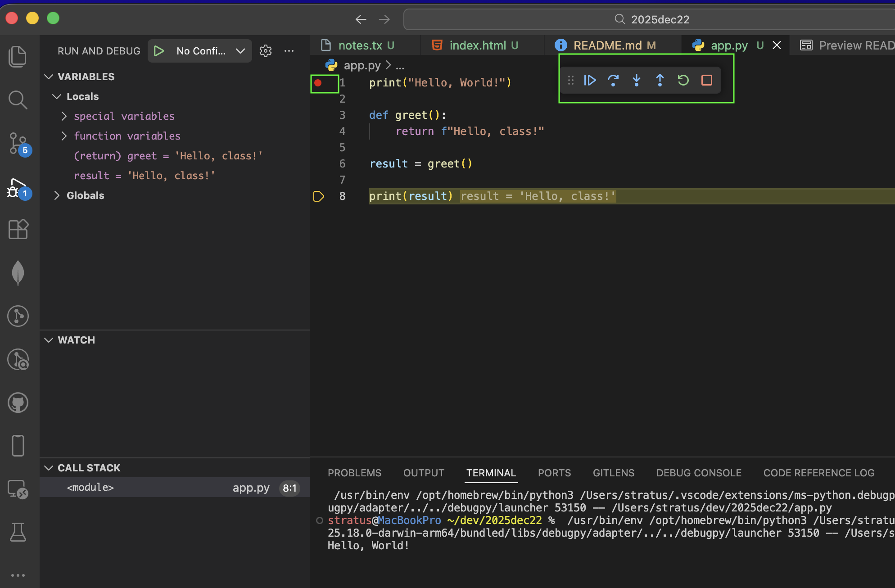Screen dimensions: 895x588
Task: Click Step Out in debug toolbar
Action: 660,81
